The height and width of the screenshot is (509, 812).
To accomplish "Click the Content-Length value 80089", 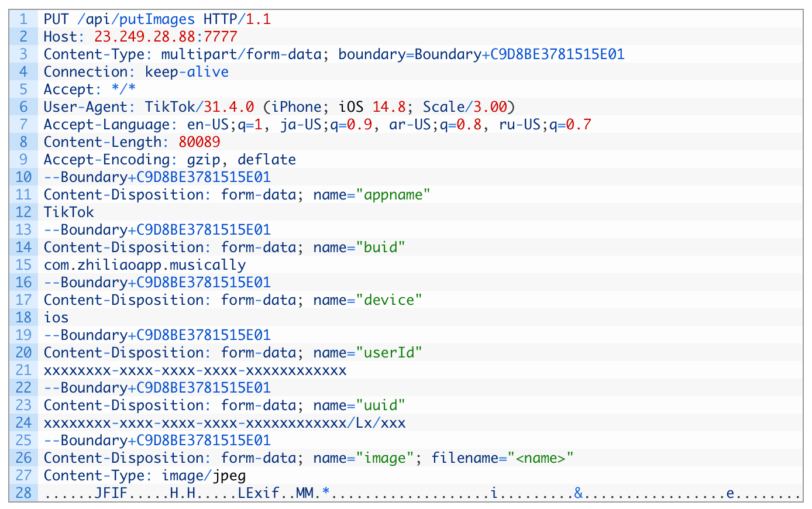I will pos(199,142).
